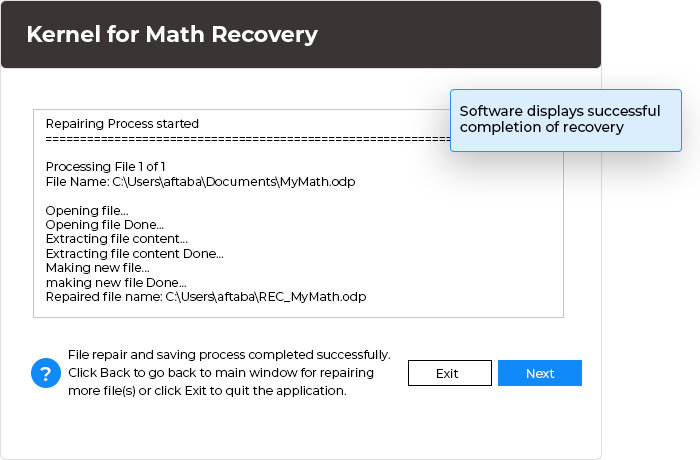This screenshot has width=700, height=460.
Task: Click the Exit button
Action: [x=450, y=373]
